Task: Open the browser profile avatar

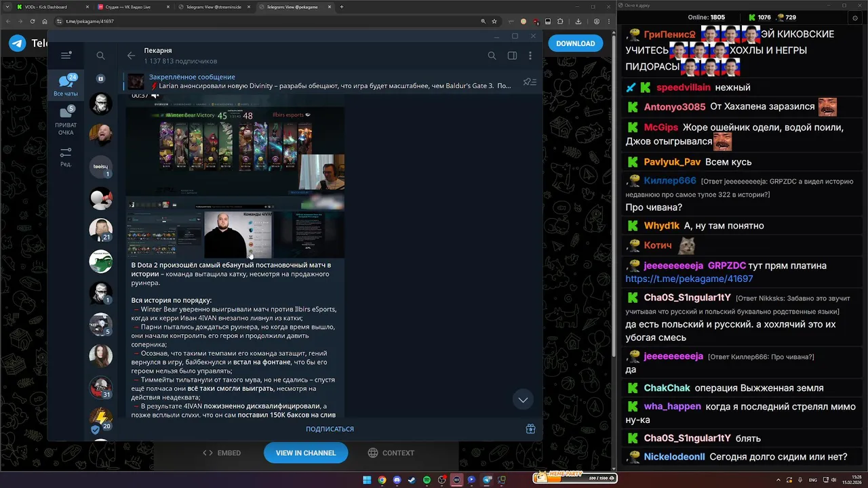Action: click(597, 21)
